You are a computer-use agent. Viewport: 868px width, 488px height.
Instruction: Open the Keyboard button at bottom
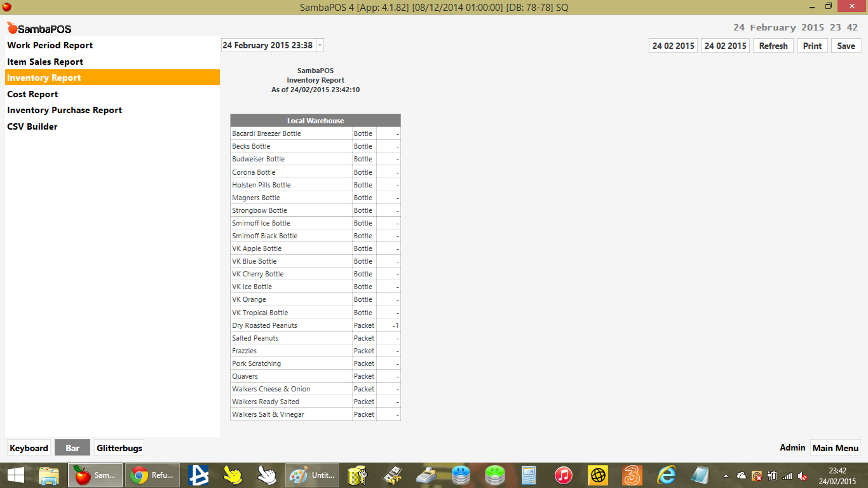pyautogui.click(x=29, y=448)
